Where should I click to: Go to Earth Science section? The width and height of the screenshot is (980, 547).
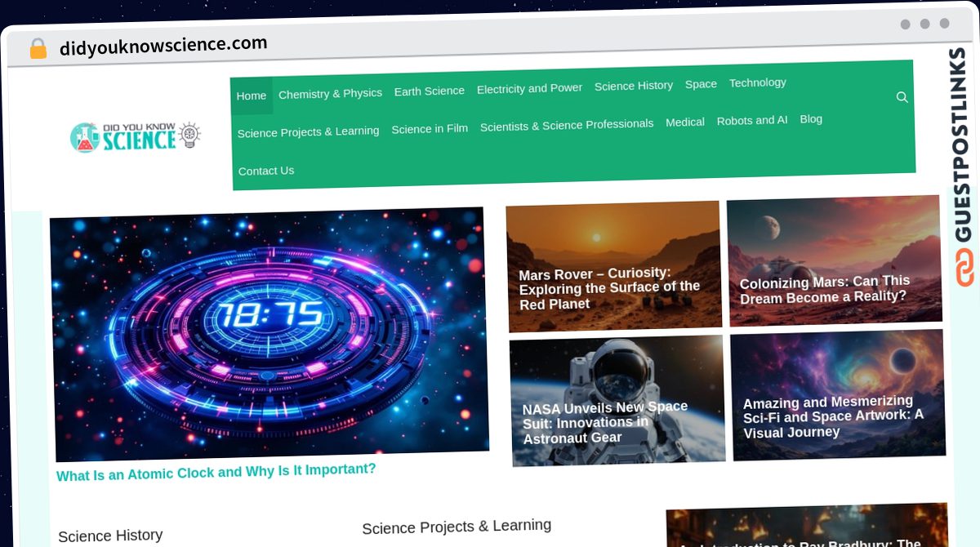coord(430,91)
